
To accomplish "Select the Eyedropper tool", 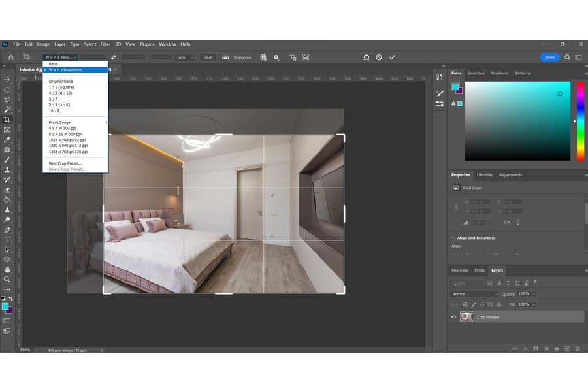I will coord(7,140).
